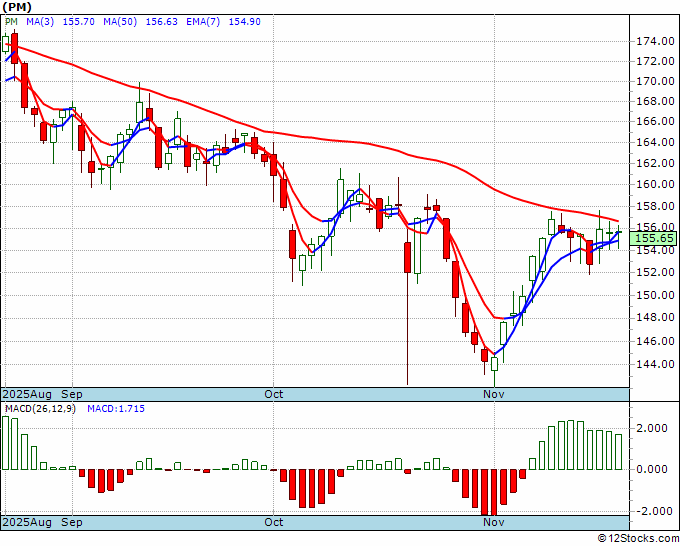This screenshot has height=546, width=680.
Task: Click the 2025Aug label on price chart axis
Action: pos(27,395)
